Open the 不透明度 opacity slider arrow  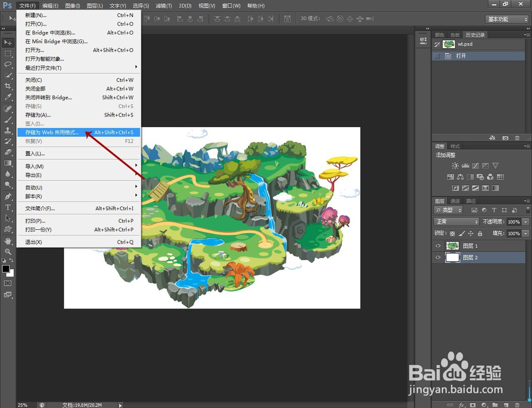click(526, 222)
